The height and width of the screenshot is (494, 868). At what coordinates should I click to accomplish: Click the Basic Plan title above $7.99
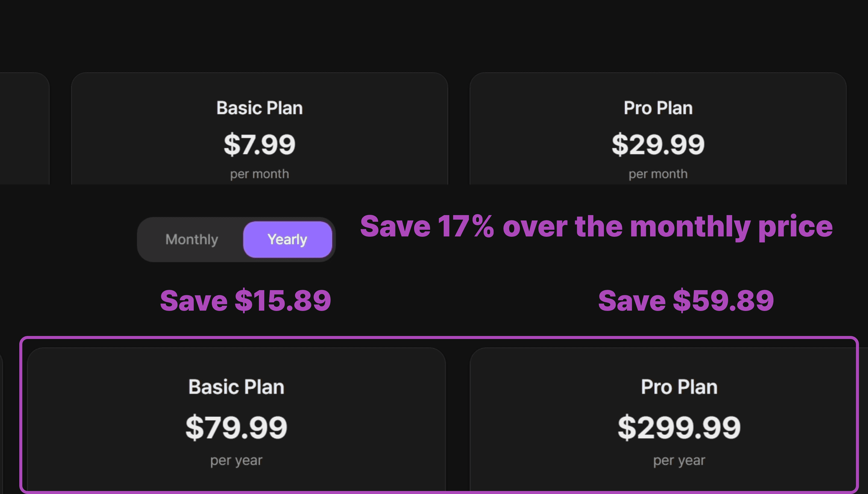pyautogui.click(x=259, y=108)
